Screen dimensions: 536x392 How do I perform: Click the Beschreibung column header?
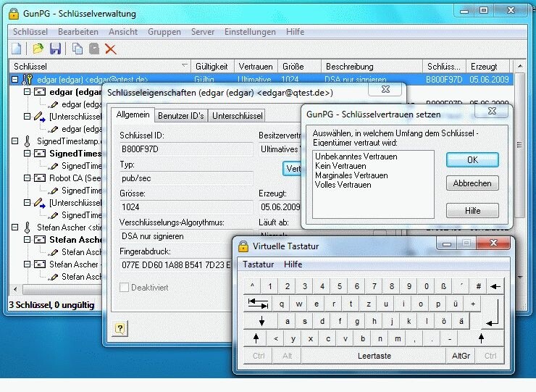coord(372,67)
